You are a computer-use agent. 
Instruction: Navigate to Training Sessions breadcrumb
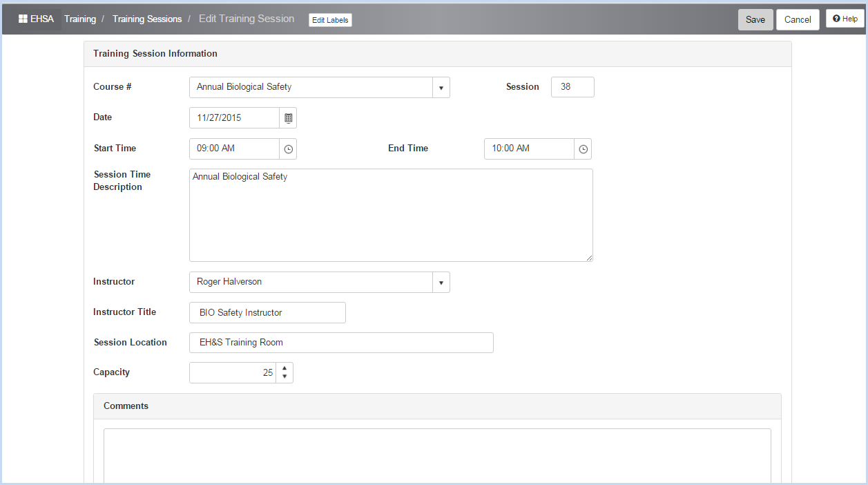(147, 19)
